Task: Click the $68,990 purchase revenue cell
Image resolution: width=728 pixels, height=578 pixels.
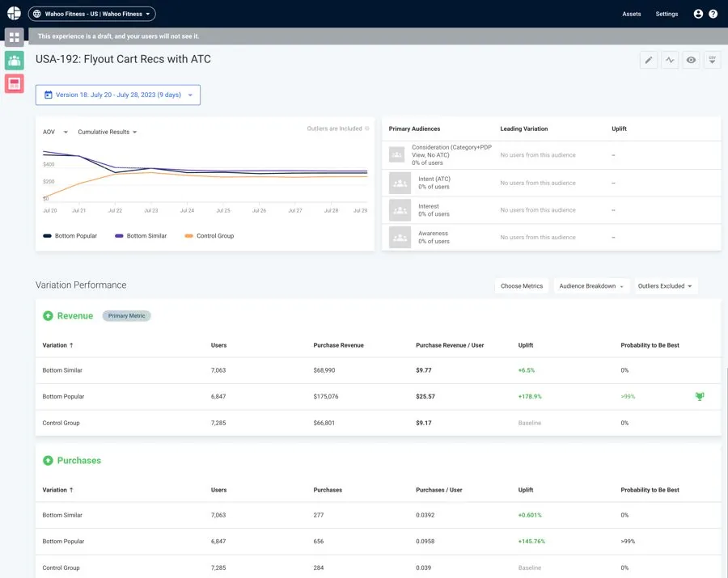Action: pos(324,370)
